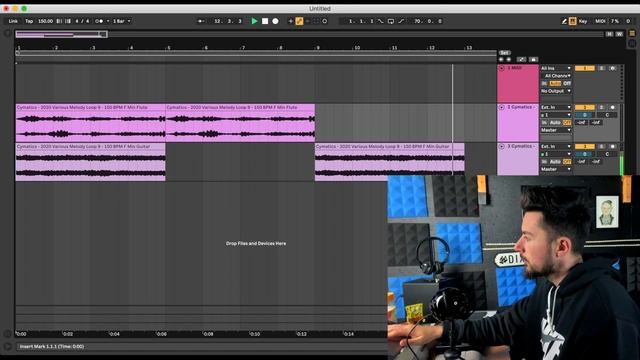Open the All Ins input dropdown

point(556,68)
